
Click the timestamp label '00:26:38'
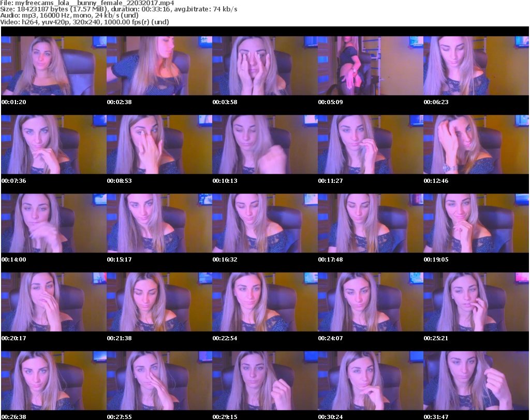[x=13, y=417]
